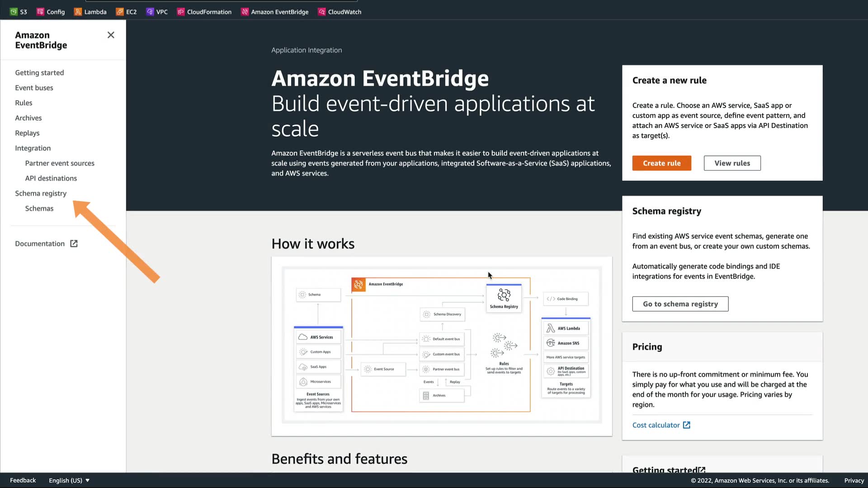Open the Lambda shortcut icon
868x488 pixels.
(x=78, y=12)
